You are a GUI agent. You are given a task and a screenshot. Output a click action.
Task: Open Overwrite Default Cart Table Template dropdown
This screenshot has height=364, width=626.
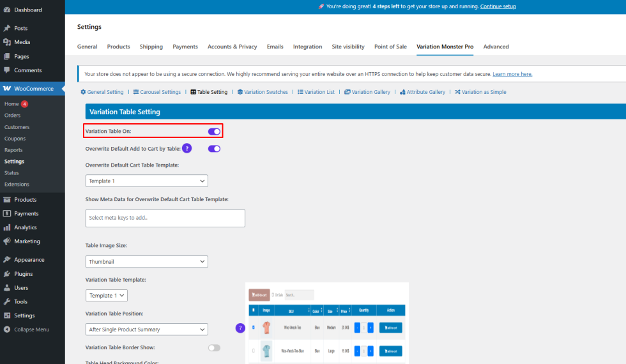pyautogui.click(x=146, y=181)
